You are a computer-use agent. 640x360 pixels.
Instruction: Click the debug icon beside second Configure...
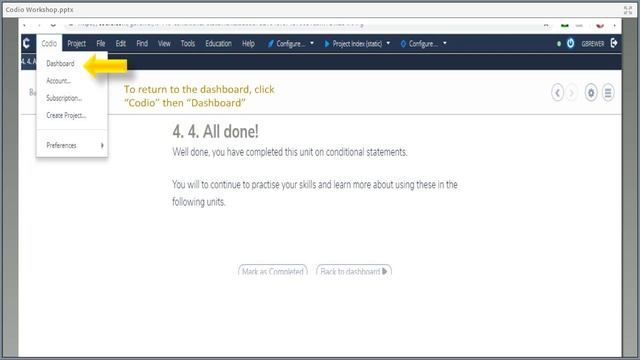pyautogui.click(x=403, y=43)
